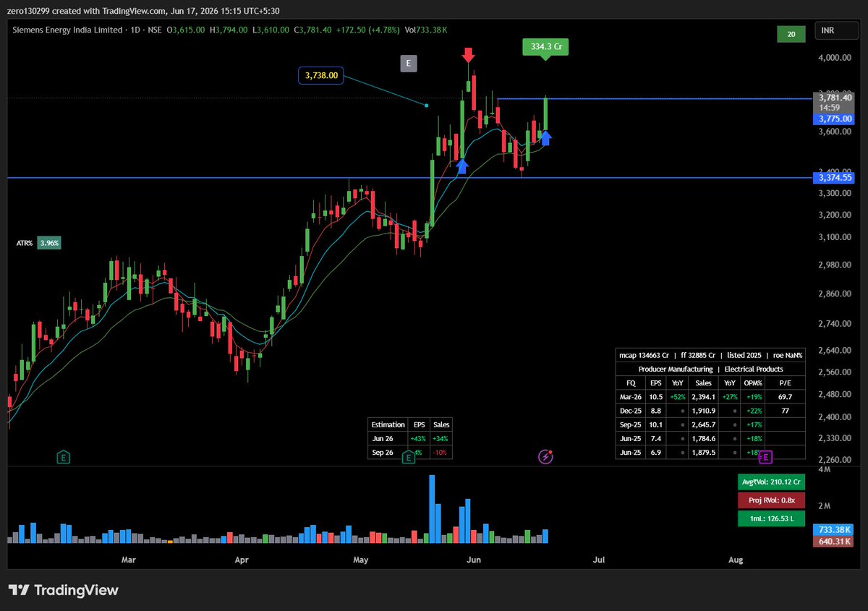
Task: Click the OPM% column header
Action: 753,383
